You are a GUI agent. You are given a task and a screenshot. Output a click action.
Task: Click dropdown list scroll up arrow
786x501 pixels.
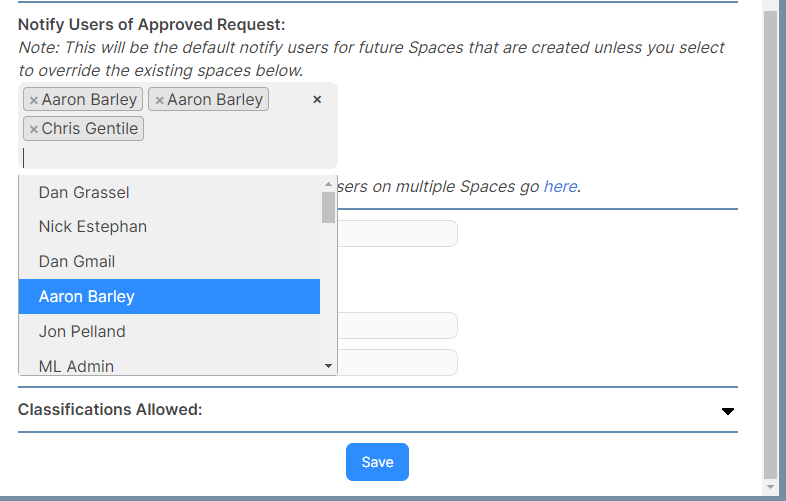(x=328, y=184)
